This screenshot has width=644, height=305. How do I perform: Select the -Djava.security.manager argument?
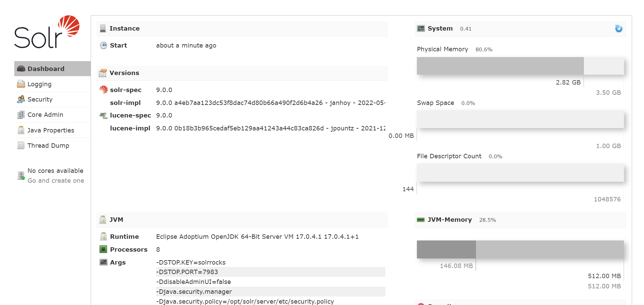point(271,292)
